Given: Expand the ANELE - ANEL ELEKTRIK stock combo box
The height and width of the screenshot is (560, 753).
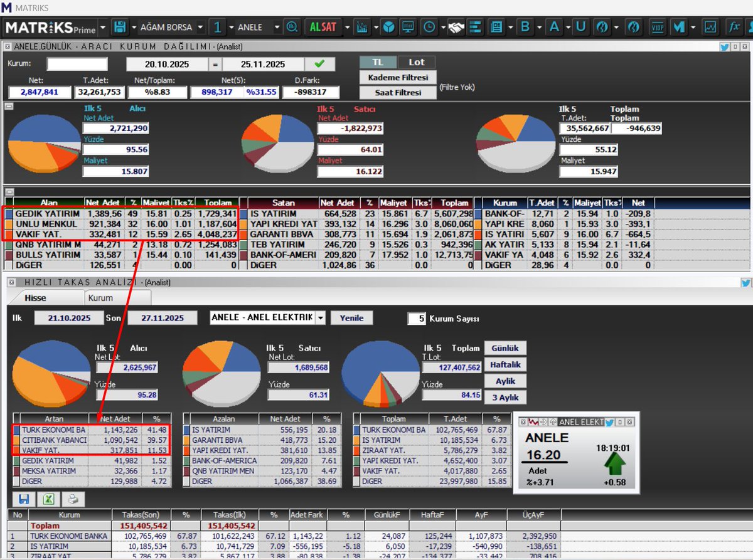Looking at the screenshot, I should pyautogui.click(x=321, y=318).
